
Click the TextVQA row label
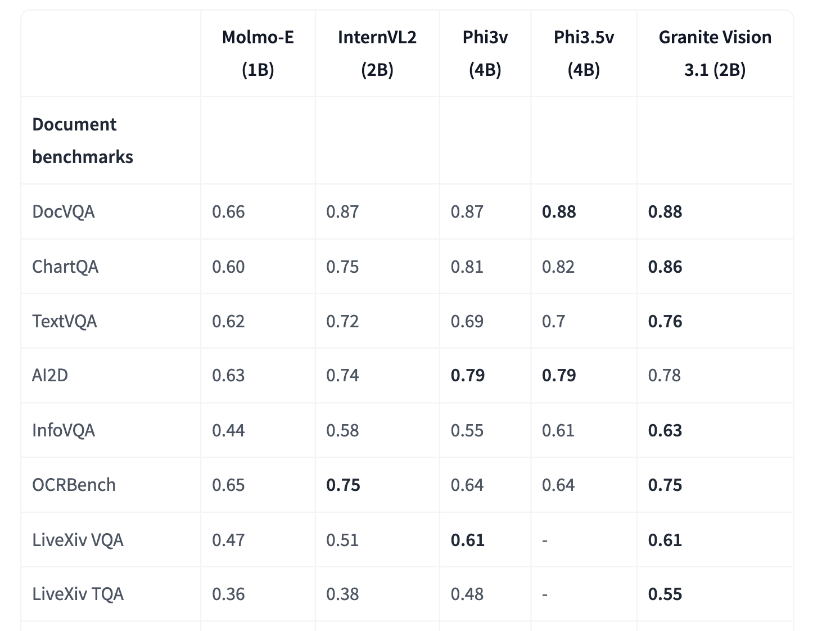coord(65,321)
